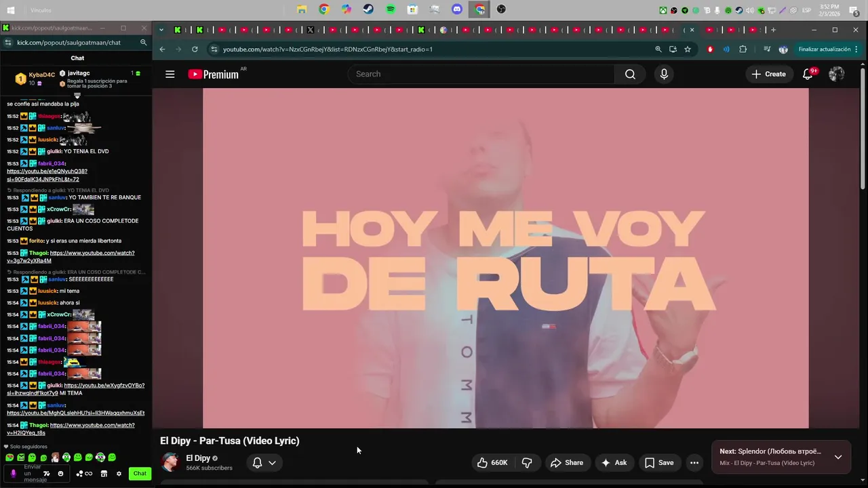Open channel points icon in Kick chat
Screen dimensions: 868x488
[x=79, y=474]
